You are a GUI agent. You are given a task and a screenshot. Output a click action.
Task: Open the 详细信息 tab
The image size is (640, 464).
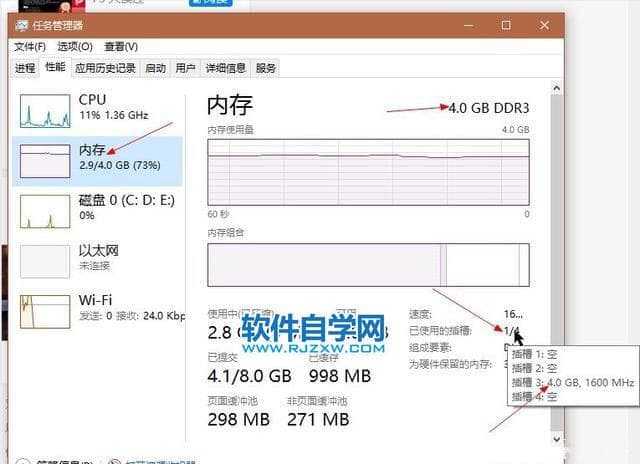[225, 68]
